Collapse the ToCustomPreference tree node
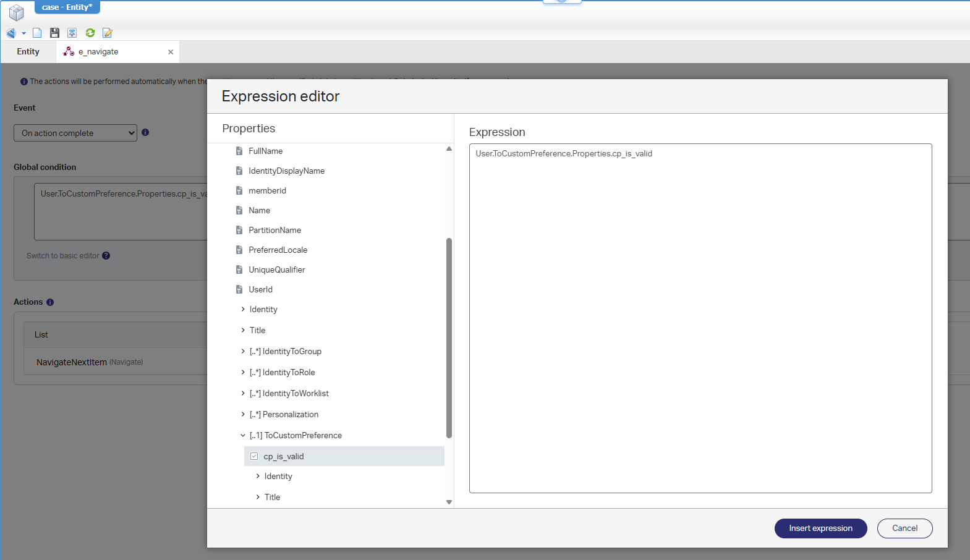The height and width of the screenshot is (560, 970). (x=243, y=435)
